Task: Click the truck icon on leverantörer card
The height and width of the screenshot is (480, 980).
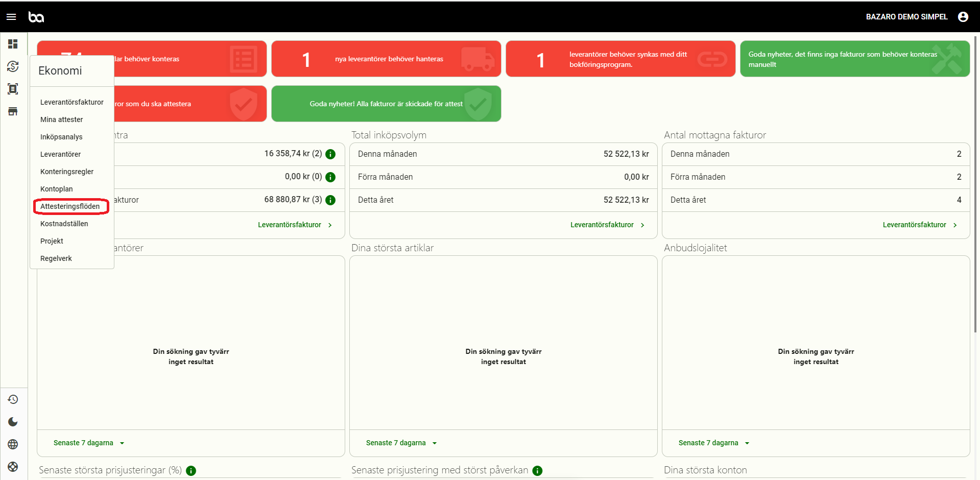Action: [x=478, y=59]
